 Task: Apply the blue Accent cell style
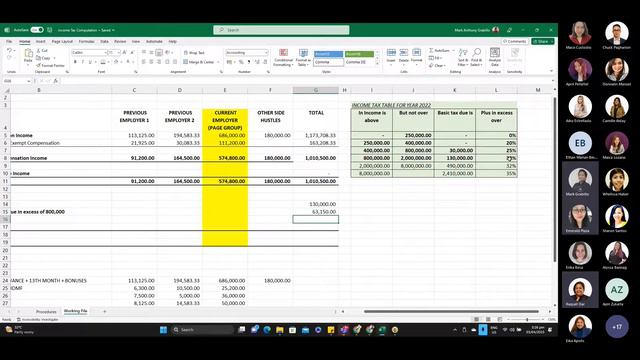coord(329,54)
